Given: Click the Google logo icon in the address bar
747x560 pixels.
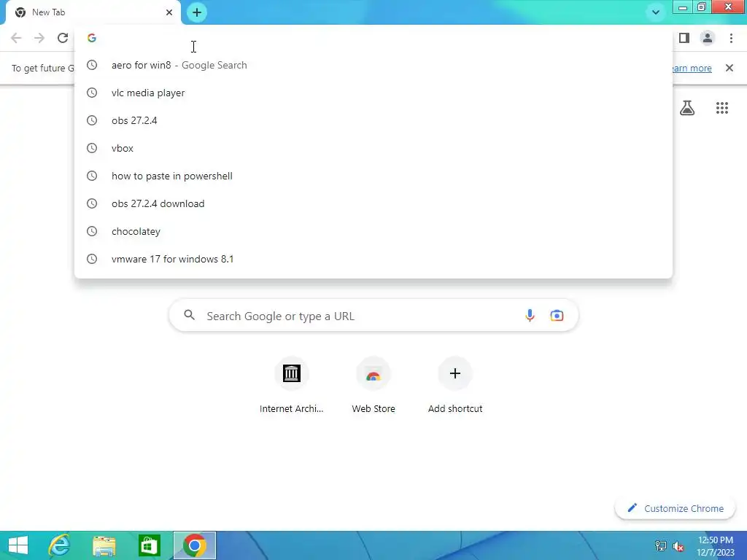Looking at the screenshot, I should tap(92, 38).
